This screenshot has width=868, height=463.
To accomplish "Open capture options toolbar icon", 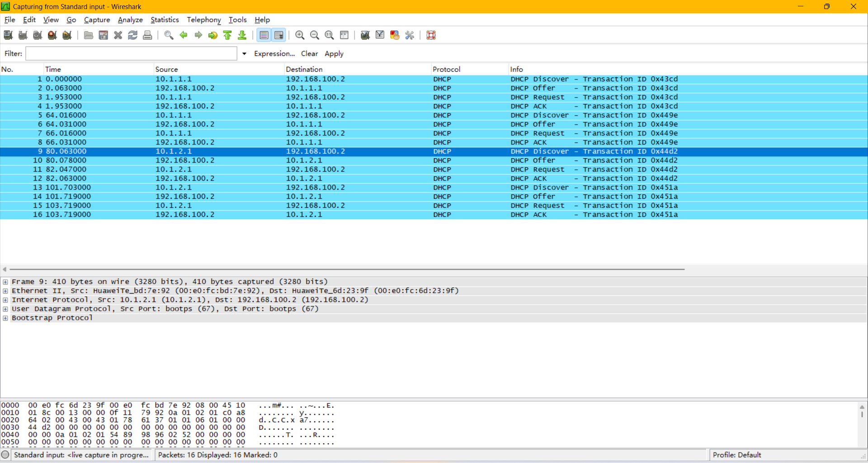I will coord(23,35).
